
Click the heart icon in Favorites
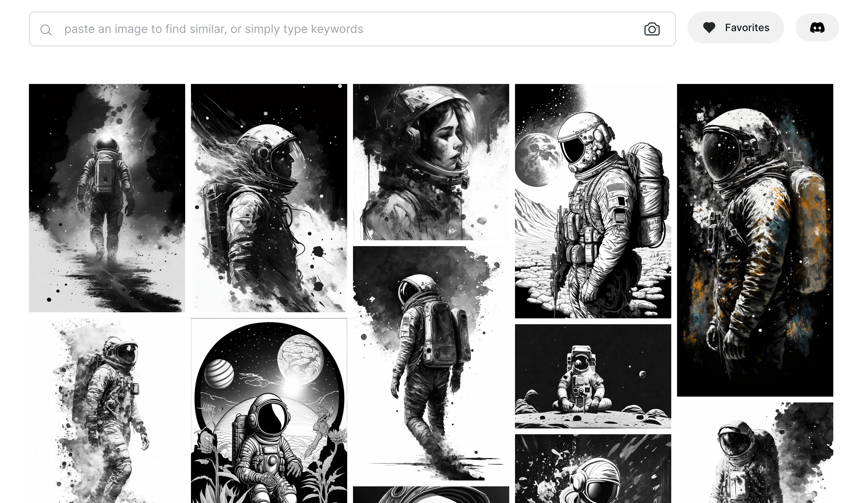(x=709, y=28)
